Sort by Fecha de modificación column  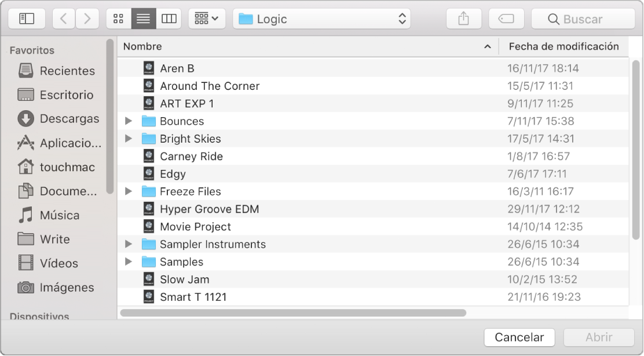tap(563, 46)
